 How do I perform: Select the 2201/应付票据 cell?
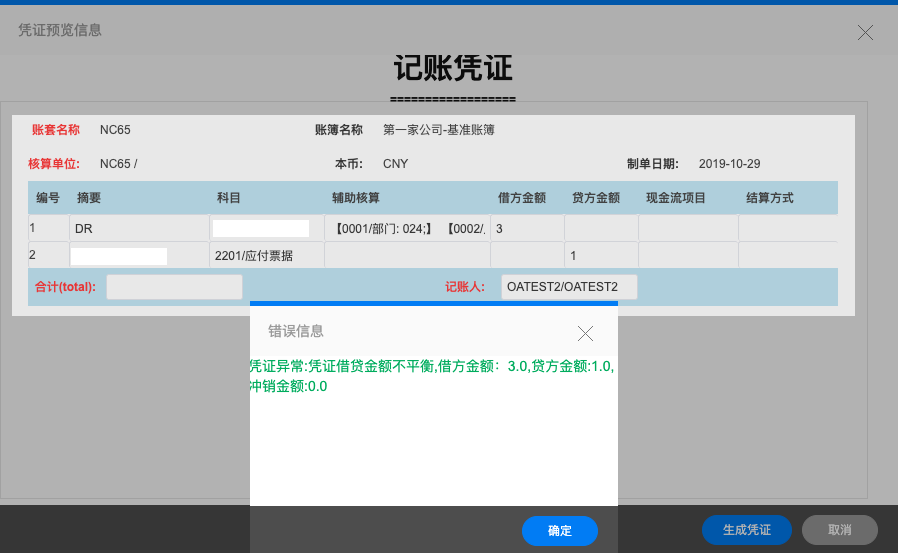pos(267,255)
